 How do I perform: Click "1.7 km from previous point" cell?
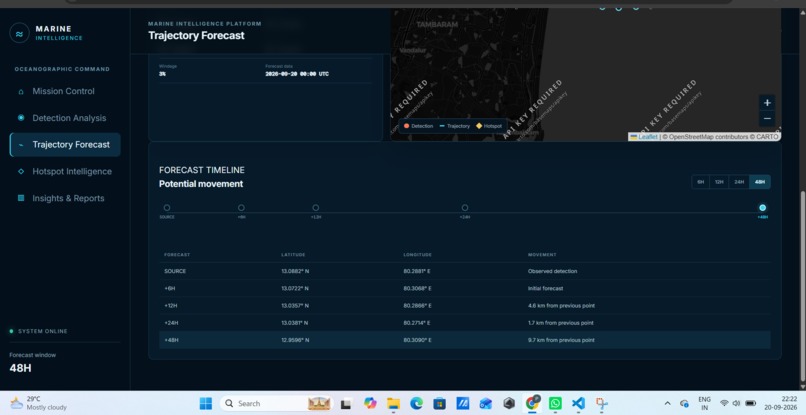click(x=560, y=323)
